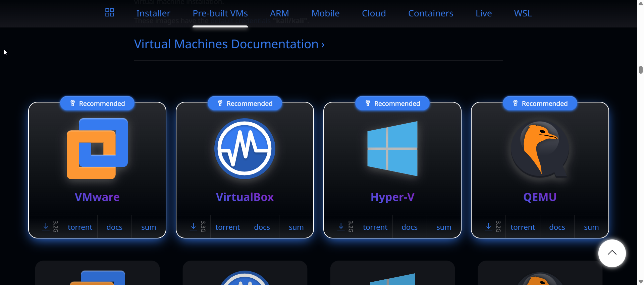Click the Recommended badge on Hyper-V card
Image resolution: width=644 pixels, height=285 pixels.
[392, 103]
